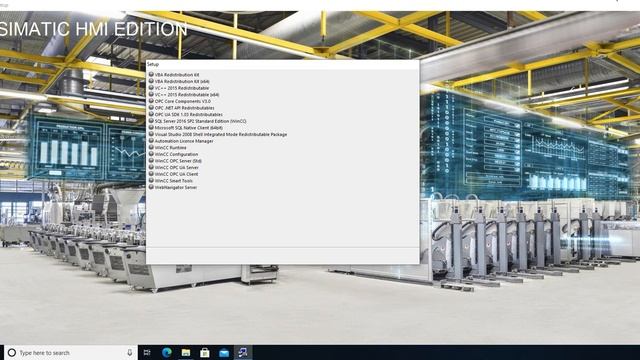Viewport: 640px width, 360px height.
Task: Select 'VBA Redistribution Kit (x64)' row
Action: pos(179,81)
